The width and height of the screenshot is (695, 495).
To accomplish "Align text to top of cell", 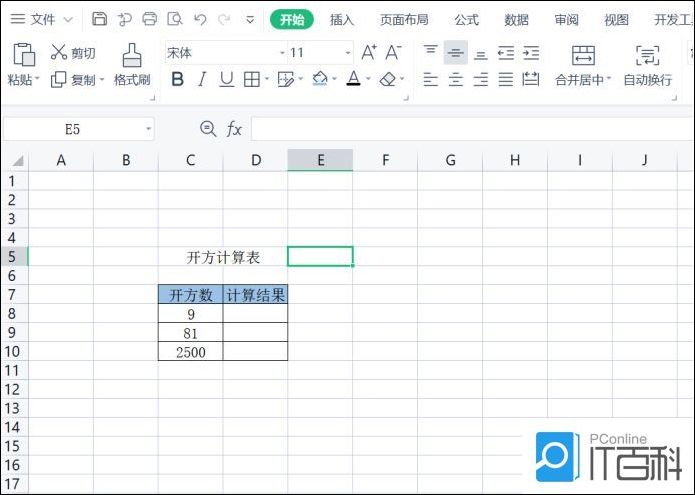I will 430,52.
